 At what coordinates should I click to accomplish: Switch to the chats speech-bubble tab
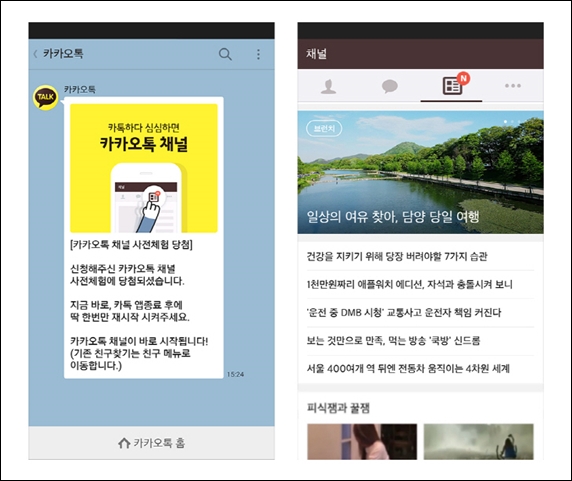click(390, 86)
